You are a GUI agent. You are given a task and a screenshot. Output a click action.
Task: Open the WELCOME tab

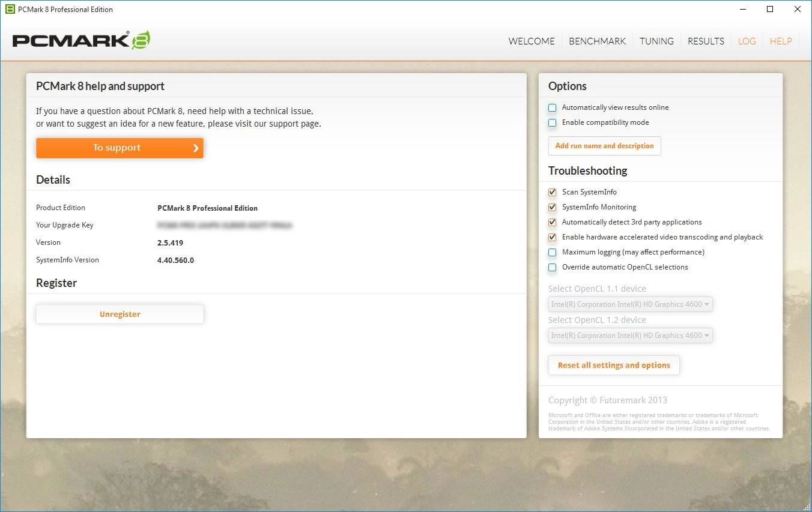tap(532, 41)
